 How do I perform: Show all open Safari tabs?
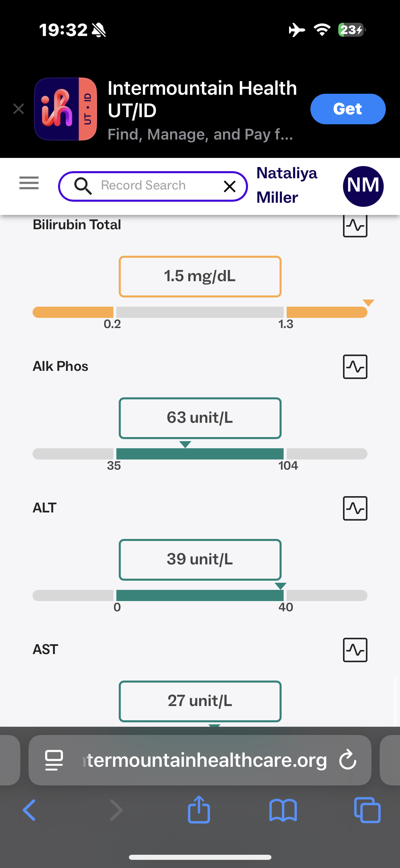[x=367, y=810]
